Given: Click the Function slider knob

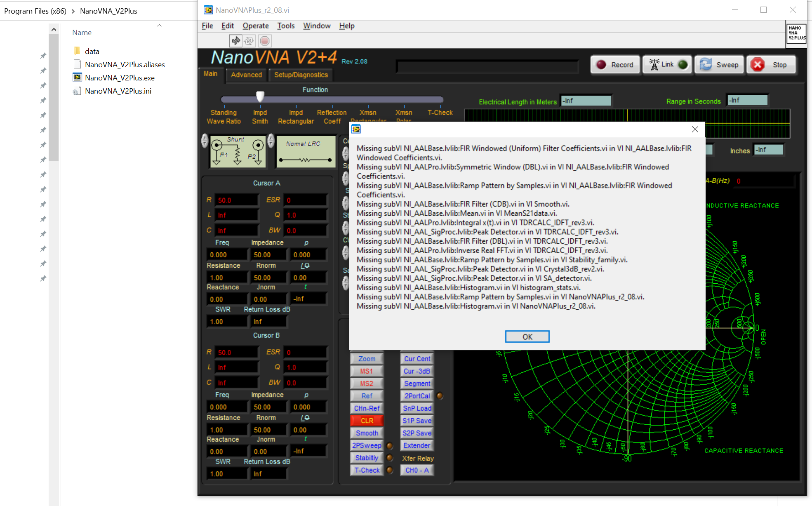Looking at the screenshot, I should [x=260, y=96].
